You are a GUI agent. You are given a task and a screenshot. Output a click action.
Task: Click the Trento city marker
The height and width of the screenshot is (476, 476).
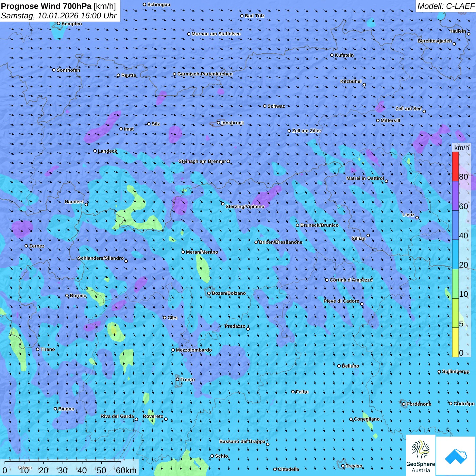[177, 379]
